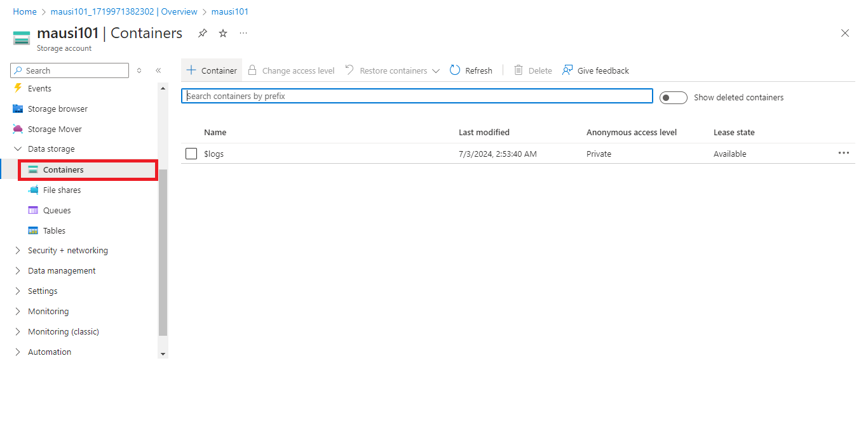This screenshot has height=424, width=868.
Task: Sort by Last modified column header
Action: (x=484, y=133)
